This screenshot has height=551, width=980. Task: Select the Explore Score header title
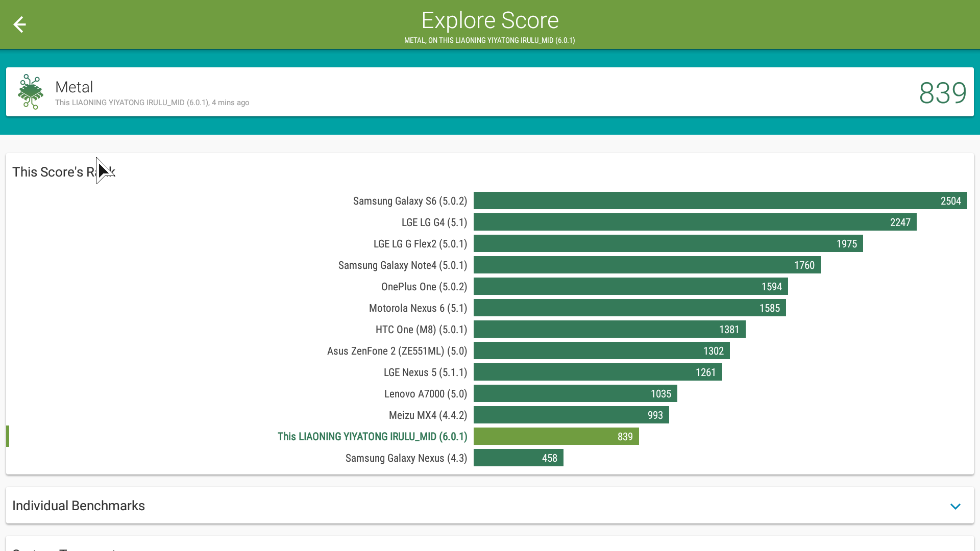tap(490, 20)
